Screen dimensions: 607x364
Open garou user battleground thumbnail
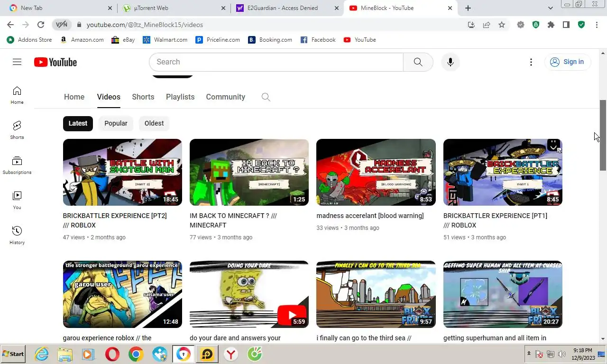(x=122, y=294)
